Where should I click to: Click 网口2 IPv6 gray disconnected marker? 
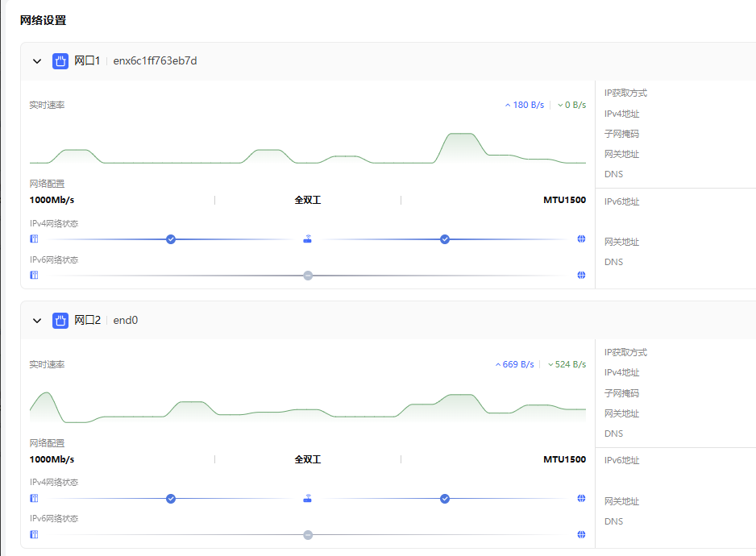pyautogui.click(x=308, y=535)
